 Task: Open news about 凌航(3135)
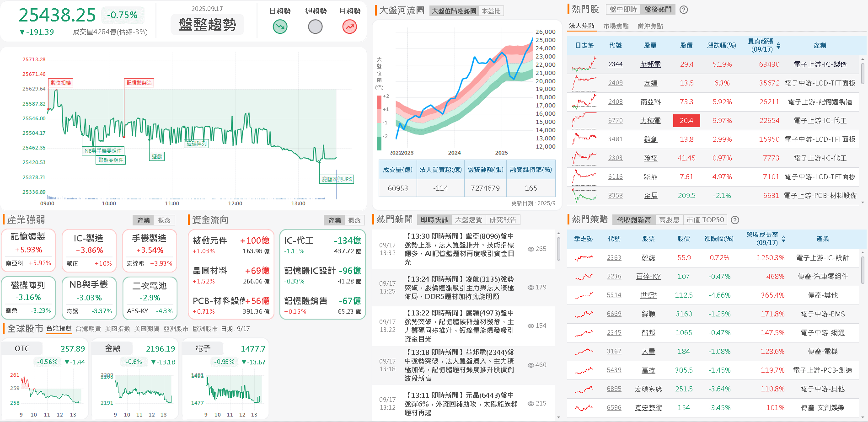click(x=459, y=288)
